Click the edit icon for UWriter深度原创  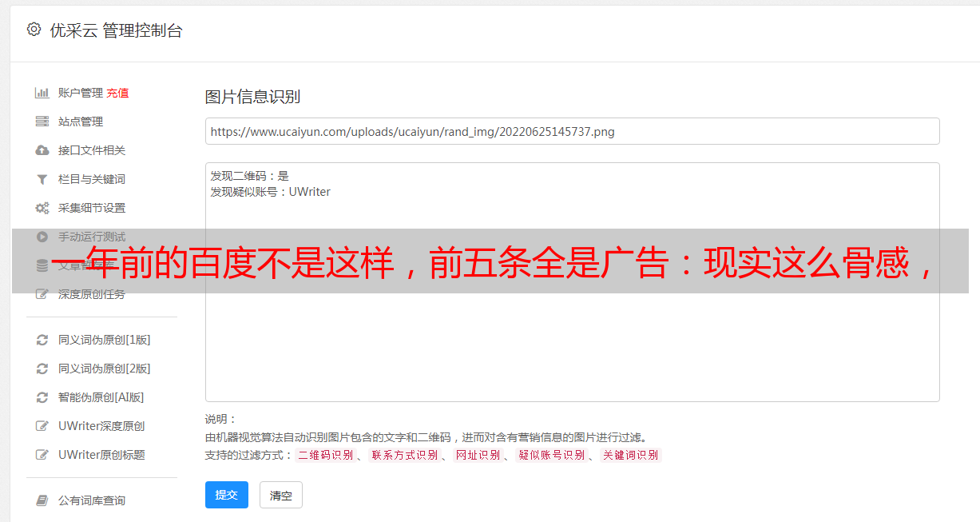click(x=42, y=426)
